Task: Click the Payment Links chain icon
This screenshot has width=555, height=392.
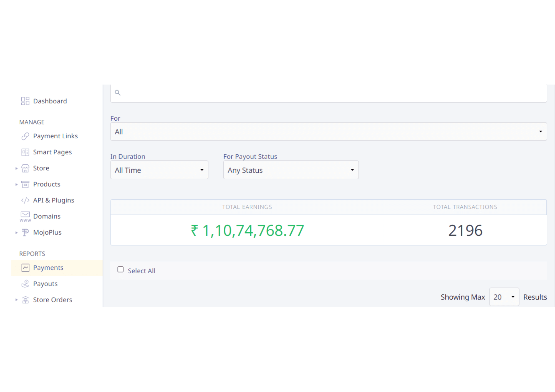Action: click(25, 136)
